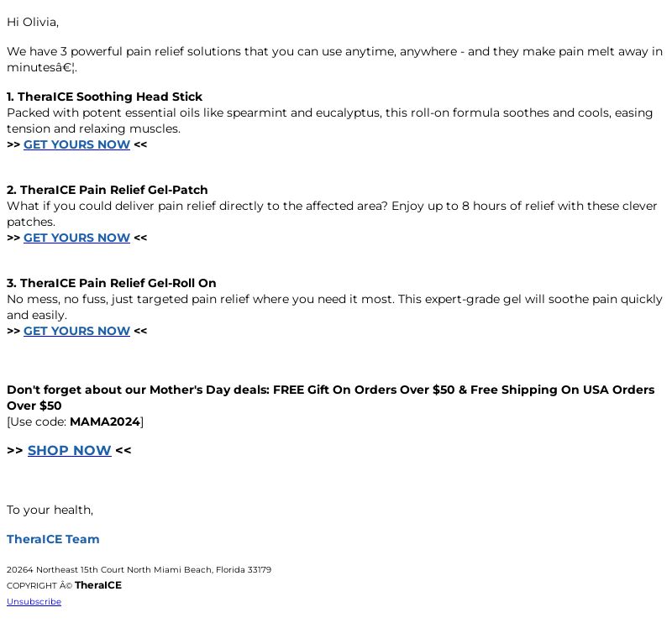Click the intro paragraph about 3 pain relief solutions
Image resolution: width=672 pixels, height=644 pixels.
pos(334,59)
